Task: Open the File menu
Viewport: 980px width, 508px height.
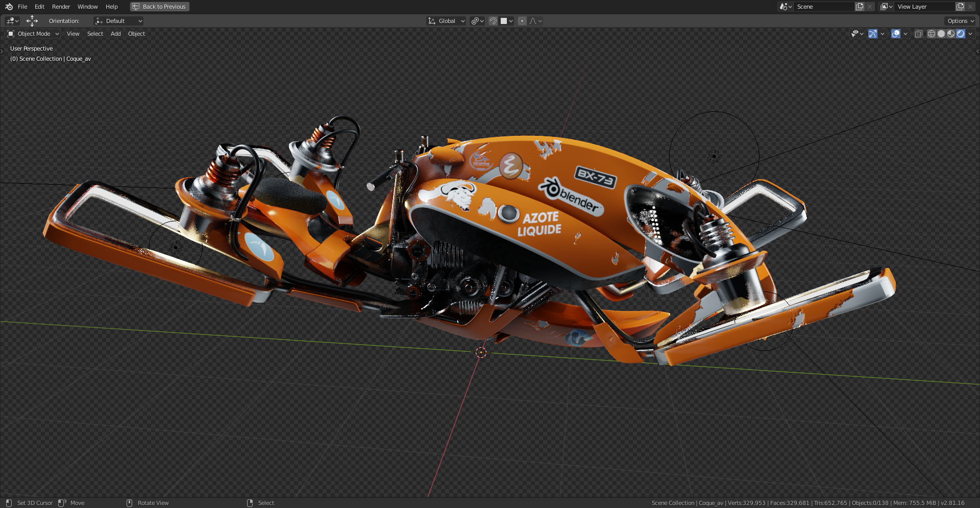Action: tap(22, 7)
